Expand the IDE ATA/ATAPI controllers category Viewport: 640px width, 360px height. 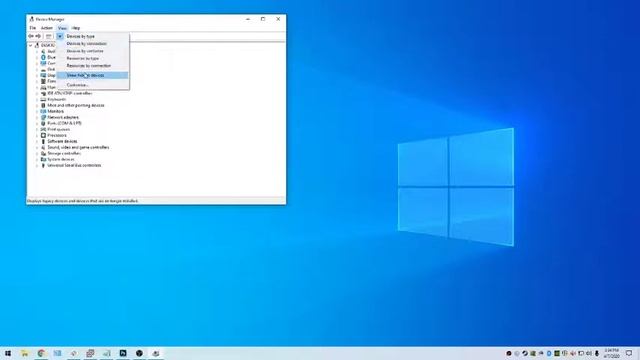tap(37, 93)
